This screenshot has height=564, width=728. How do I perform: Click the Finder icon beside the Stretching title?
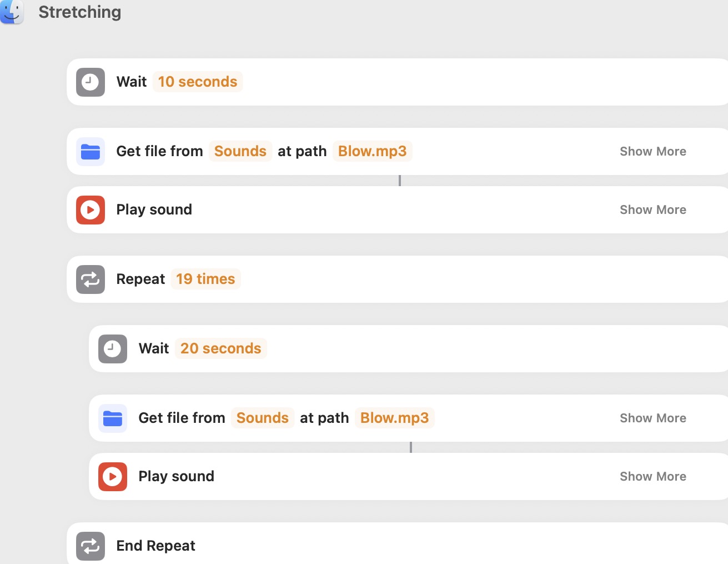[x=12, y=12]
